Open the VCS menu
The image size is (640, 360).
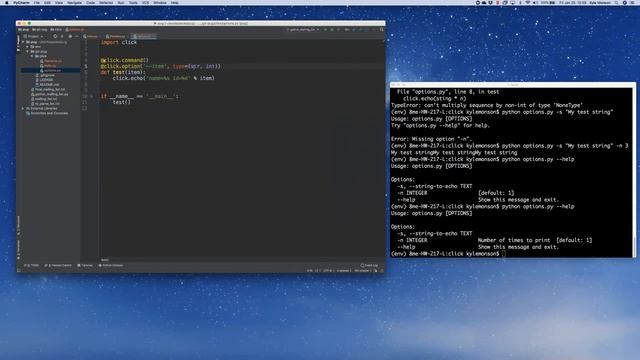(x=145, y=3)
